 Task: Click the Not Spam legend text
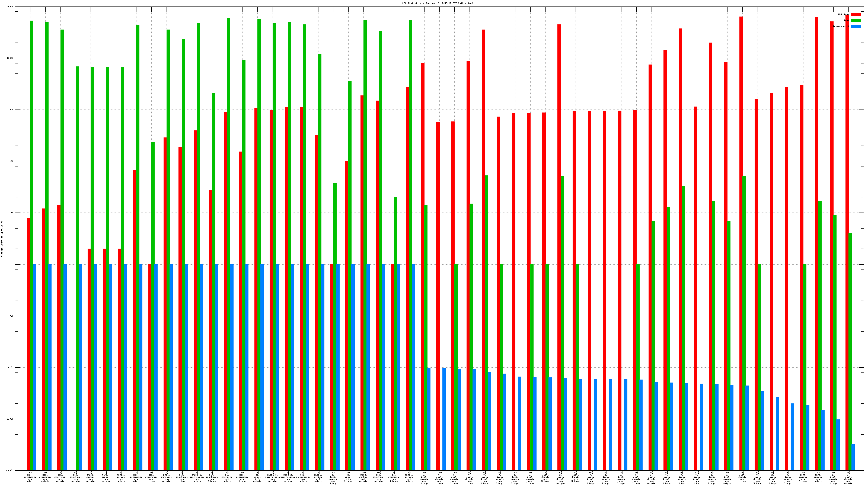point(843,14)
